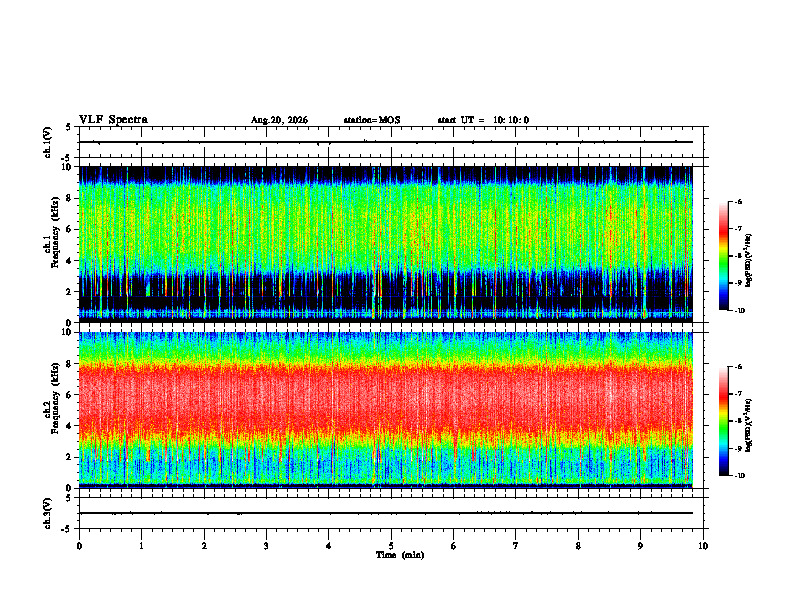Click the ch.2 Frequency (kHz) axis label
The image size is (792, 612).
(51, 398)
